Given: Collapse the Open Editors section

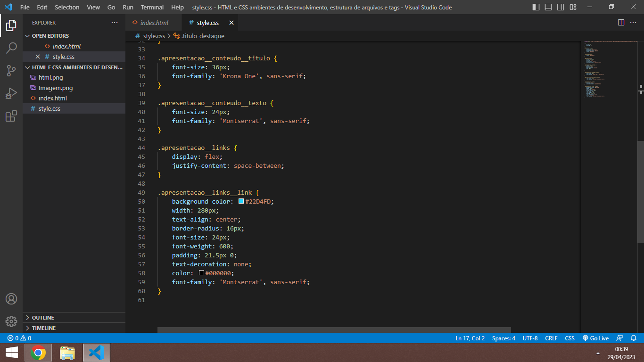Looking at the screenshot, I should [x=74, y=36].
